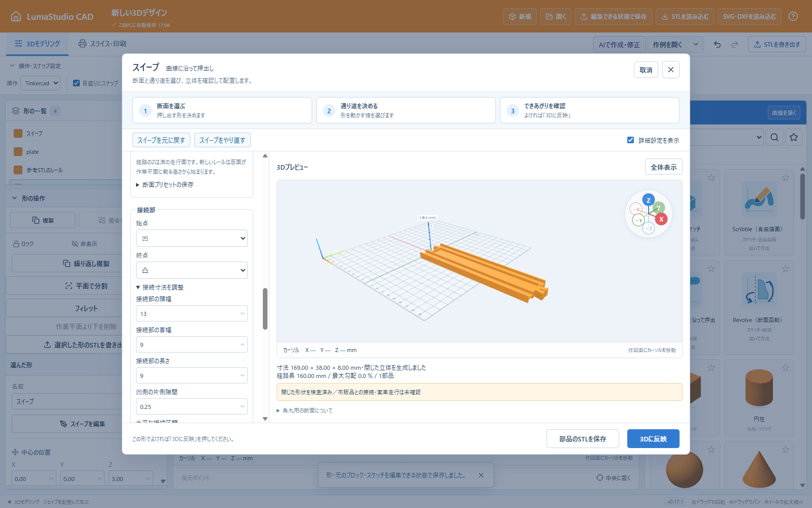The width and height of the screenshot is (812, 508).
Task: Click the 全体表示 fit view button
Action: (x=664, y=167)
